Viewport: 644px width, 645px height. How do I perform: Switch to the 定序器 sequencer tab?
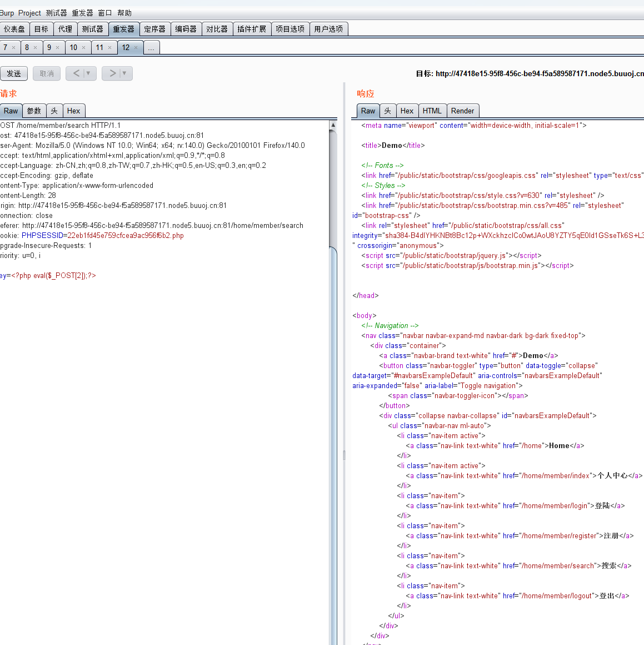point(155,29)
